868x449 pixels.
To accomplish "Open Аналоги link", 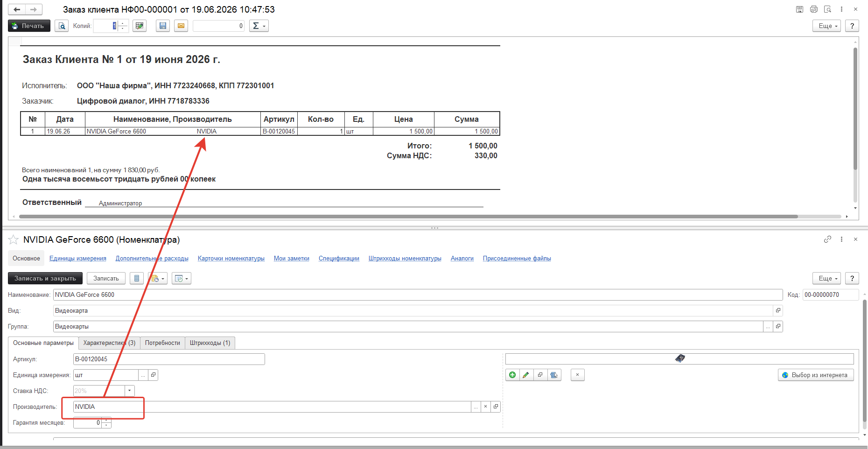I will click(x=462, y=258).
